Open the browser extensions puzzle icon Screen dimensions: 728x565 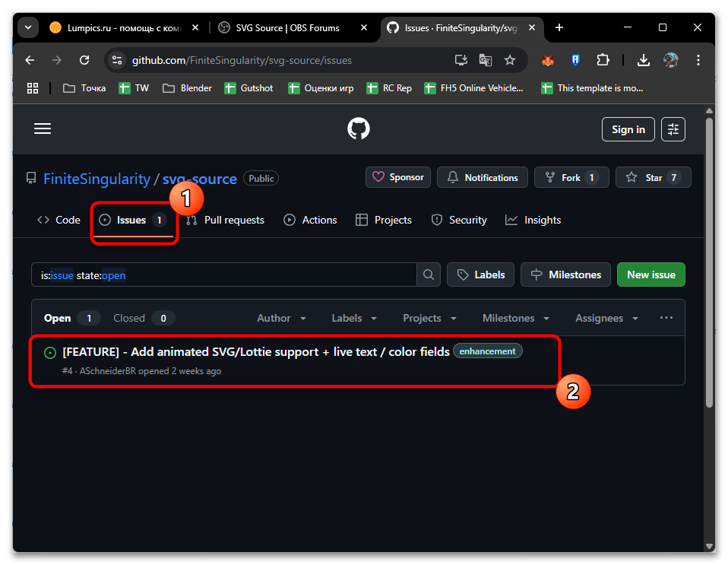603,60
